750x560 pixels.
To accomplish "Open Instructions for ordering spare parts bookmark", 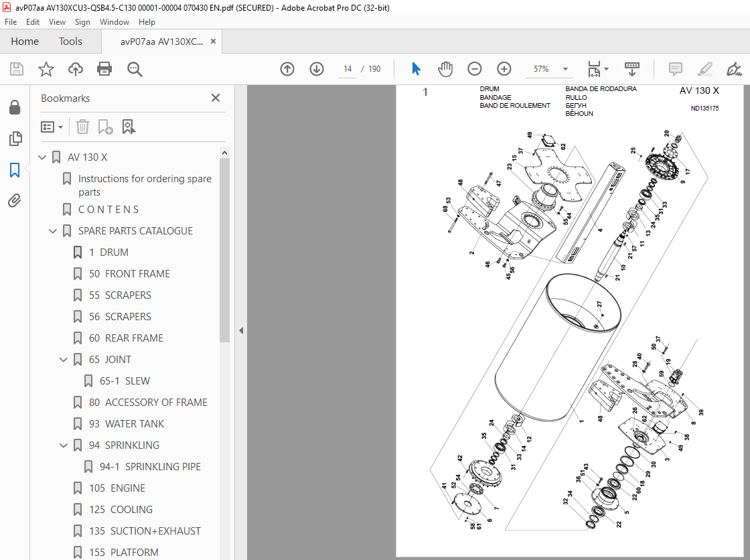I will [145, 186].
